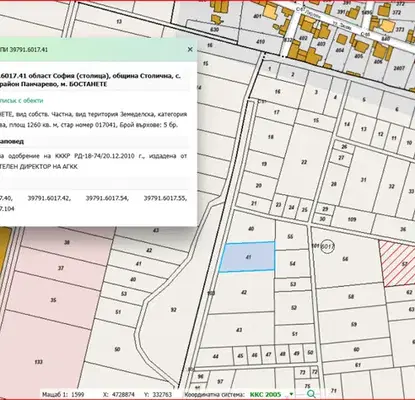
Task: Select parcel 410 near the orange buildings
Action: [260, 42]
